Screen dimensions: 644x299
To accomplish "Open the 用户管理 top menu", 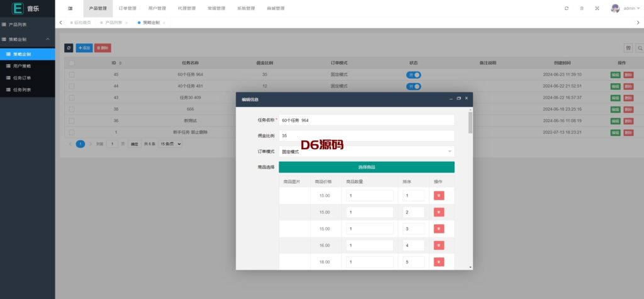I will point(157,8).
